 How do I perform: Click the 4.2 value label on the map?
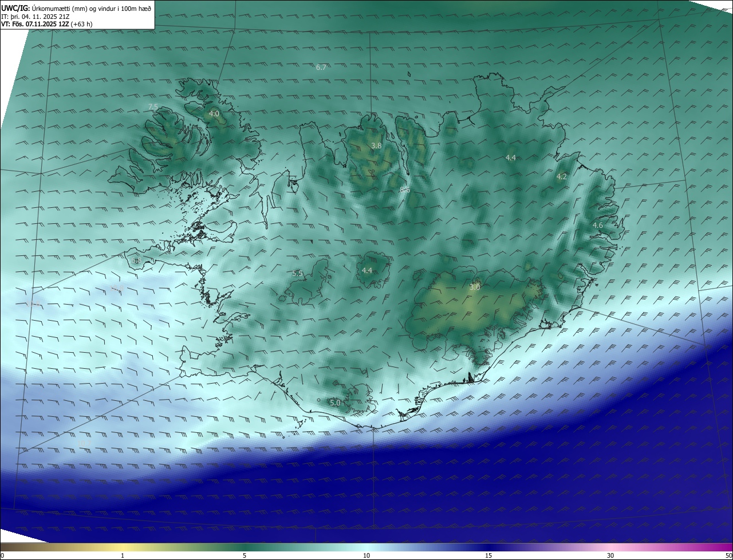coord(562,176)
